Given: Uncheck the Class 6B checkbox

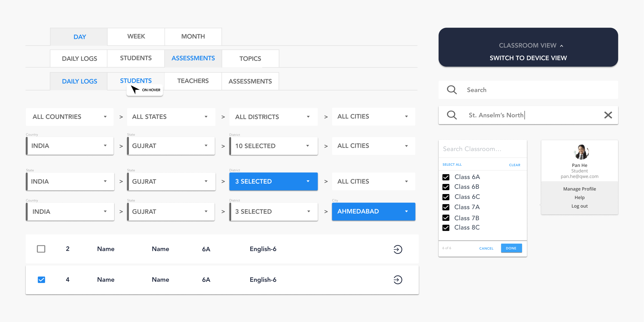Looking at the screenshot, I should 446,187.
